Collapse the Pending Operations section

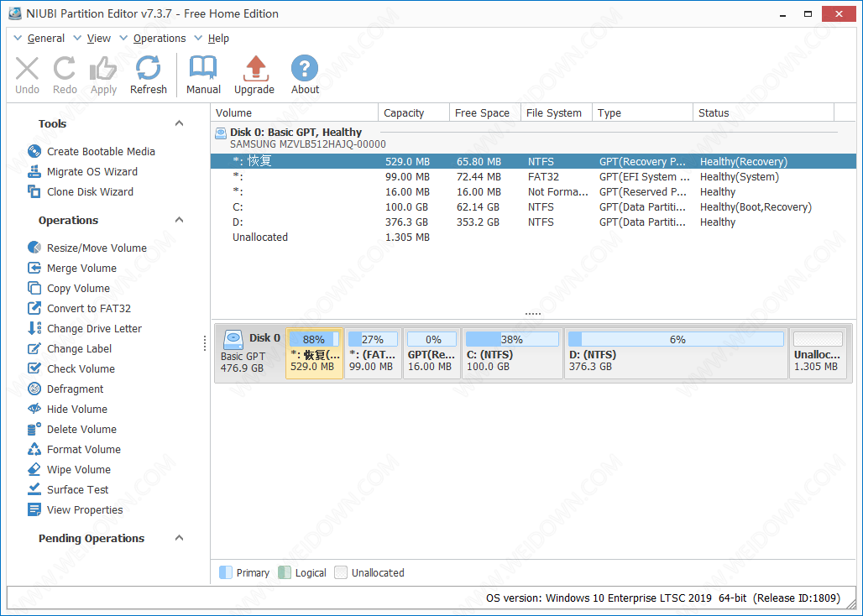pos(179,538)
